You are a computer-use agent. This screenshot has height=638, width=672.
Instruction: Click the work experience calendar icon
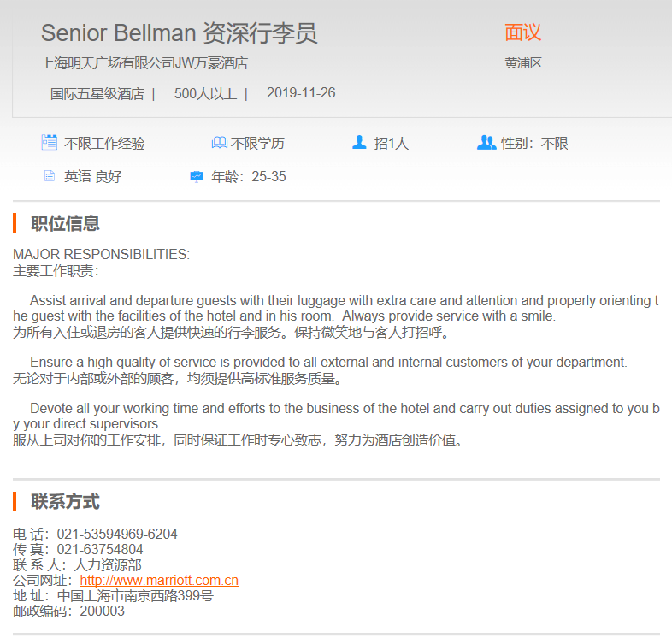pos(50,143)
